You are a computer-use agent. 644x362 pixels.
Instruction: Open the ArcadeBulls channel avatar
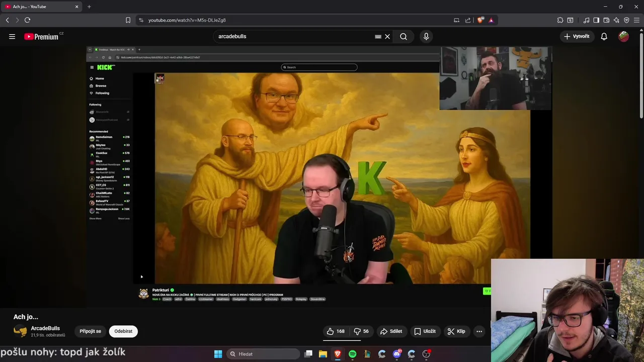coord(20,331)
